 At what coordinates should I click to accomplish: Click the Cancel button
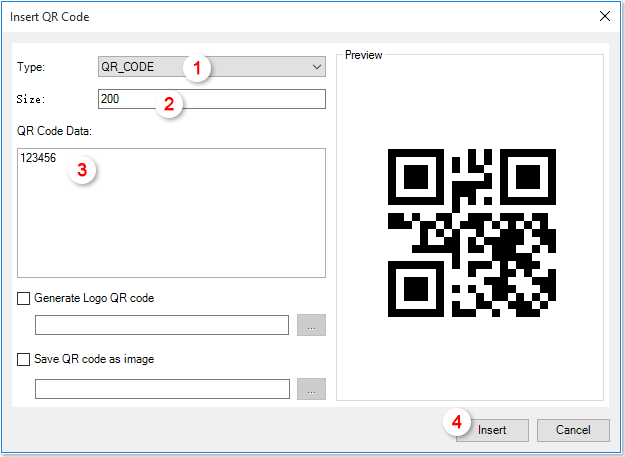pyautogui.click(x=573, y=430)
